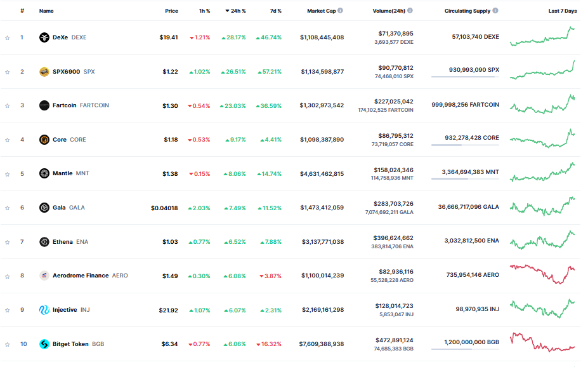
Task: Star Core to add to watchlist
Action: click(7, 140)
